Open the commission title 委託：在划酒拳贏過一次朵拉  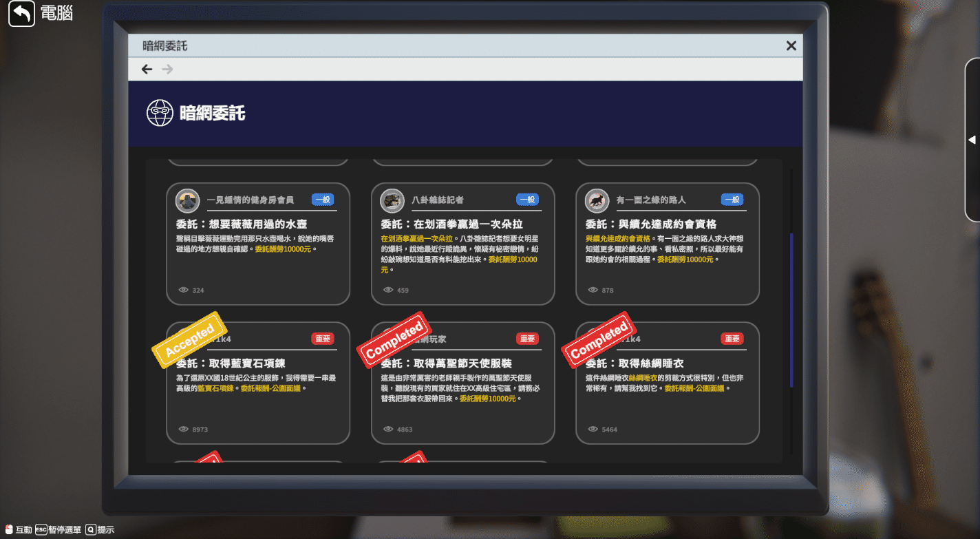[x=452, y=224]
